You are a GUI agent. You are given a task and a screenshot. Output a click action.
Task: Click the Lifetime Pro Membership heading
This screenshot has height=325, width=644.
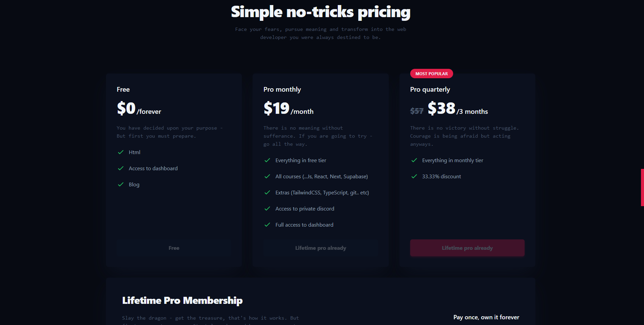(x=182, y=300)
